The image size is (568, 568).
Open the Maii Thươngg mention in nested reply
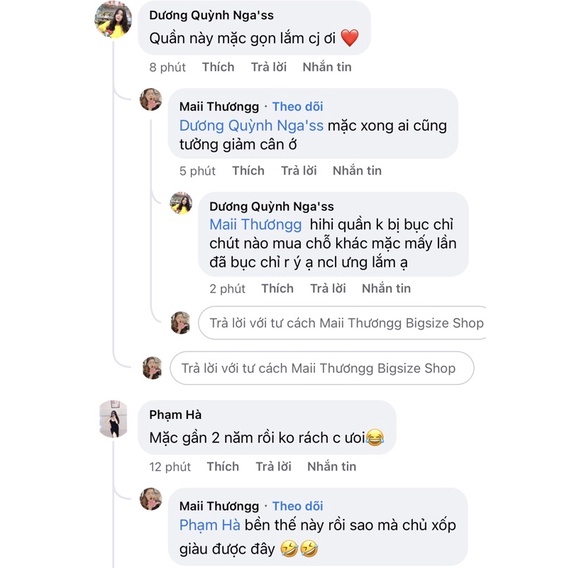255,225
